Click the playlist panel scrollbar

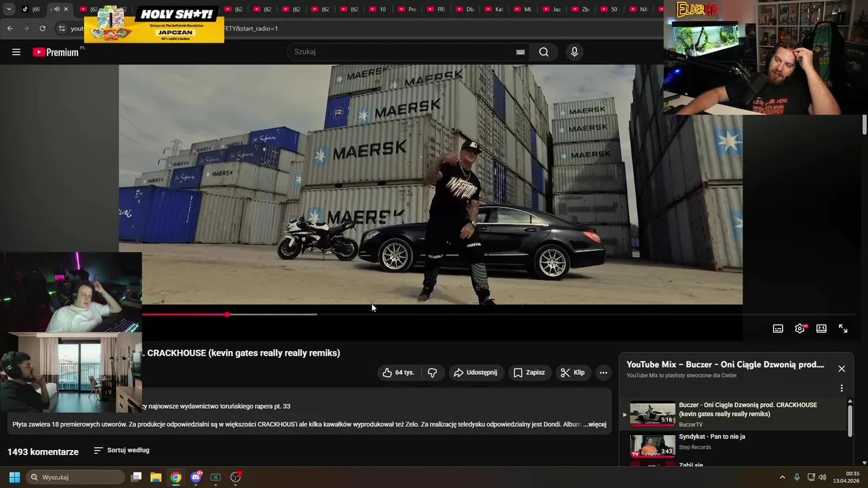850,420
